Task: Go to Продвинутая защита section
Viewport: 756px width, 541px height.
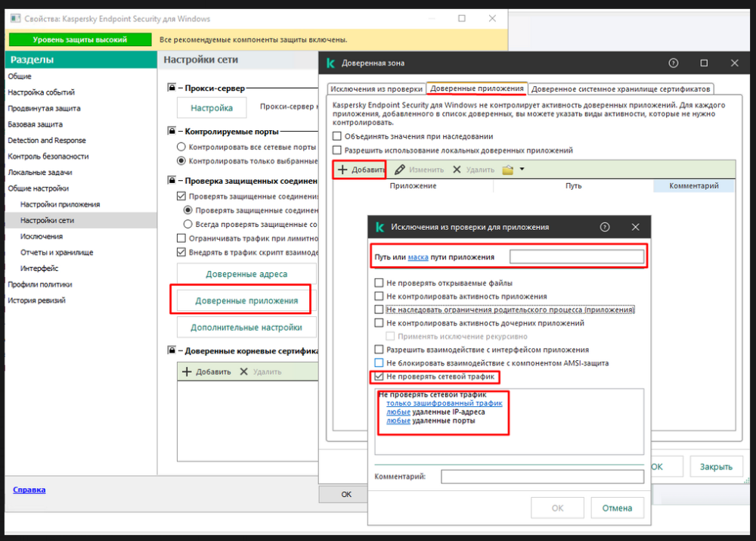Action: pyautogui.click(x=45, y=108)
